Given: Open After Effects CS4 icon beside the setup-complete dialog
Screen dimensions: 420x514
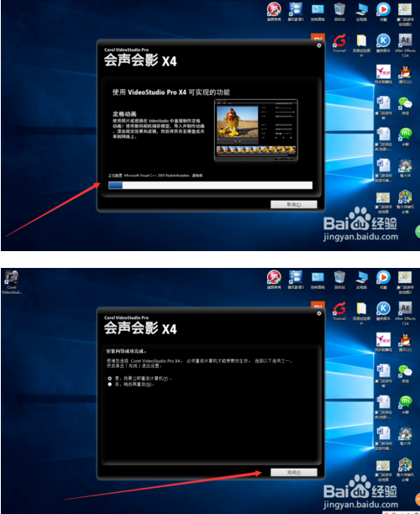Looking at the screenshot, I should [x=405, y=313].
